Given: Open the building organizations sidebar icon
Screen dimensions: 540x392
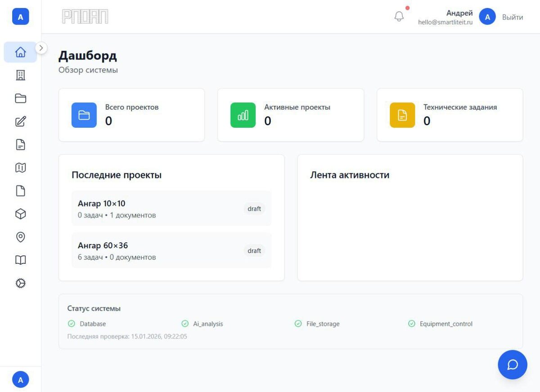Looking at the screenshot, I should 20,75.
